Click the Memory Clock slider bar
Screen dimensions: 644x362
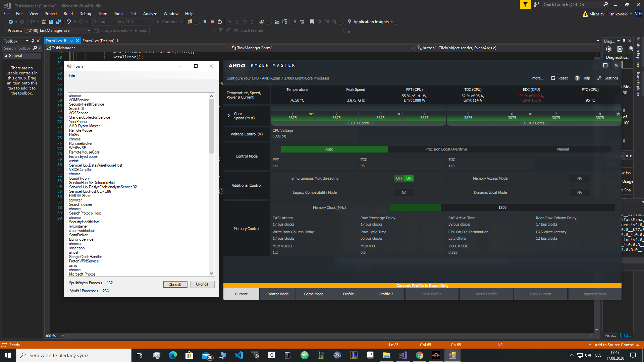tap(502, 207)
